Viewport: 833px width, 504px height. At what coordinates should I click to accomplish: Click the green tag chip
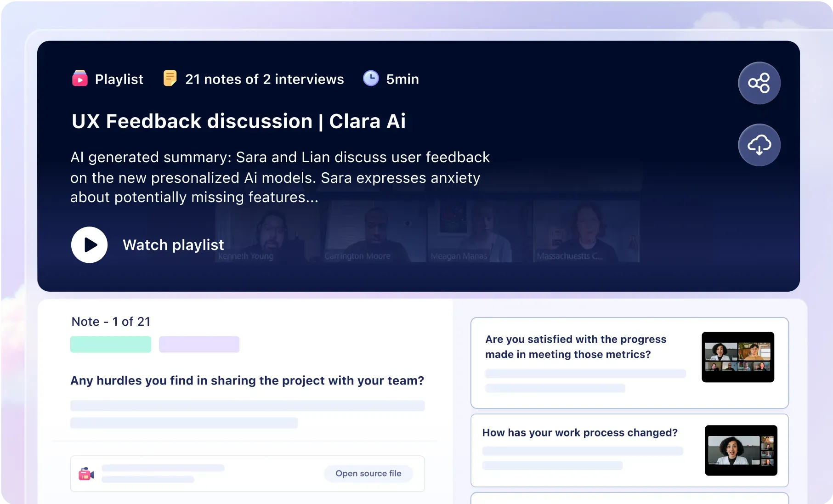[110, 345]
